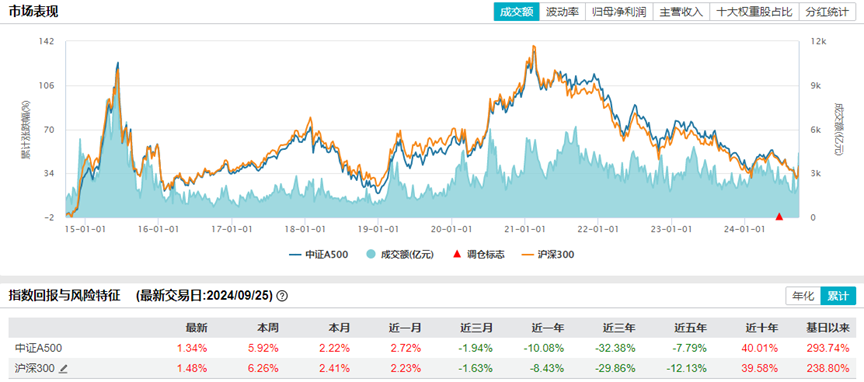Click the 本月 column header
The height and width of the screenshot is (382, 864).
[x=339, y=328]
